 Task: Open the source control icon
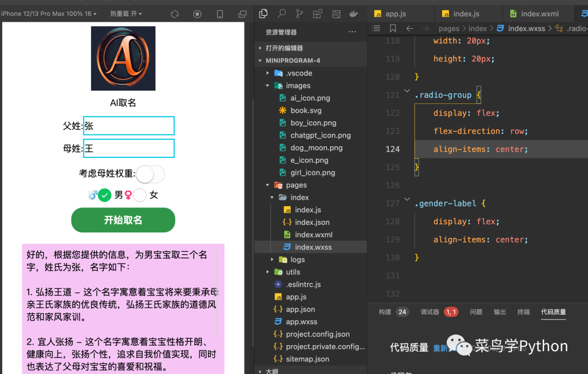pyautogui.click(x=299, y=14)
